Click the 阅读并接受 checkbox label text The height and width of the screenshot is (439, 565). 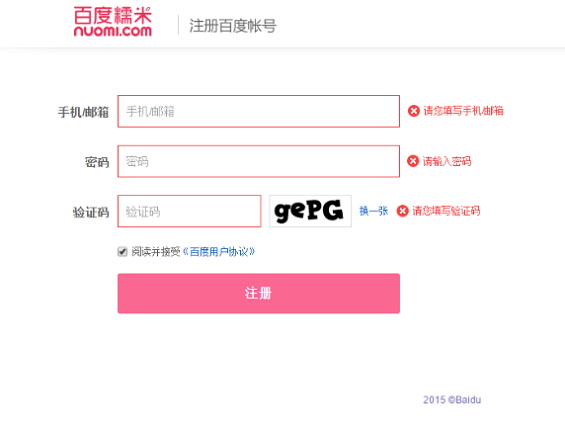click(x=156, y=252)
